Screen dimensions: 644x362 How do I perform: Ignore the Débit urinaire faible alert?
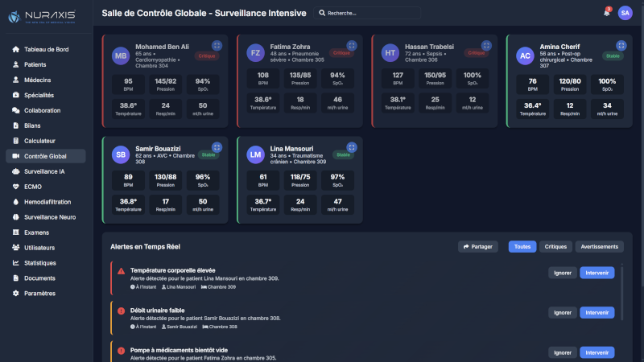coord(562,312)
